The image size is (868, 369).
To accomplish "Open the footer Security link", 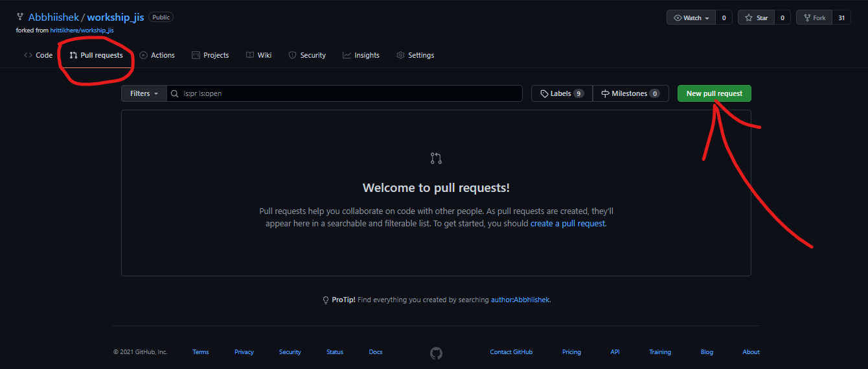I will [290, 352].
